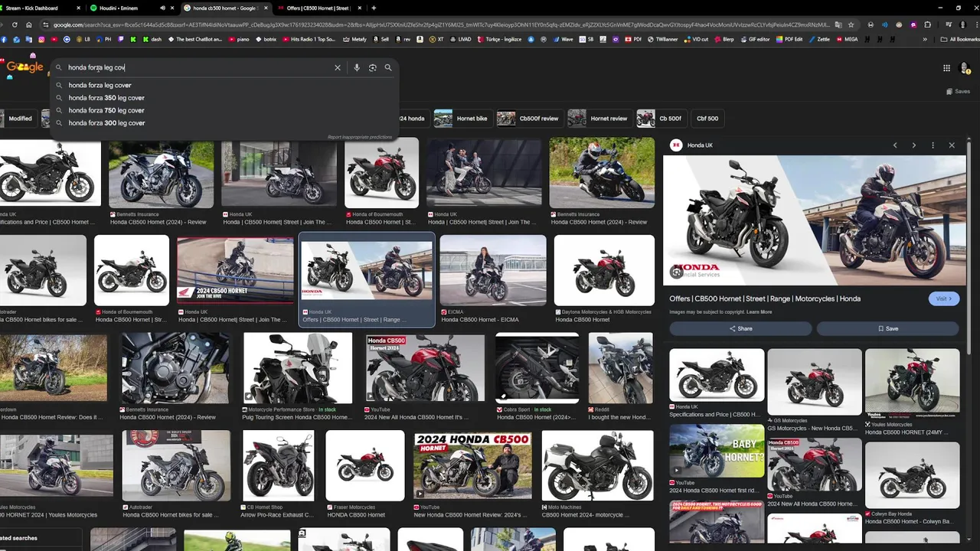Screen dimensions: 980x551
Task: Open Google Lens image search
Action: pyautogui.click(x=372, y=67)
